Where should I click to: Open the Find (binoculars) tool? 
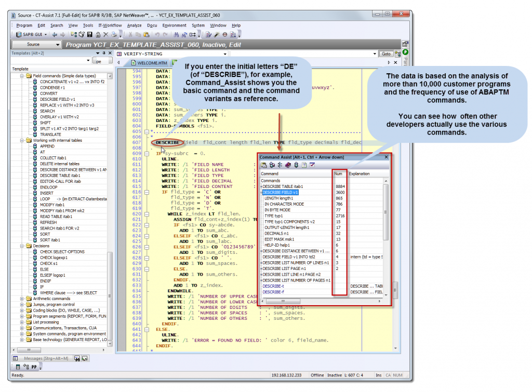click(x=177, y=35)
